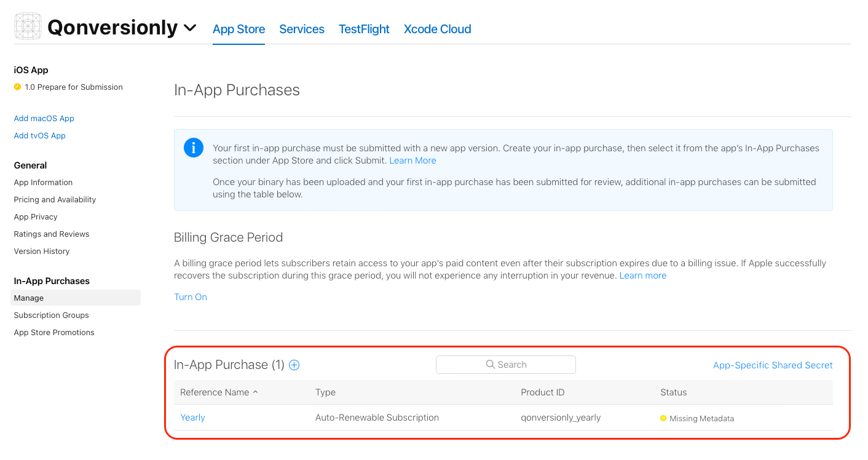Viewport: 868px width, 460px height.
Task: Open the Xcode Cloud tab
Action: [437, 29]
